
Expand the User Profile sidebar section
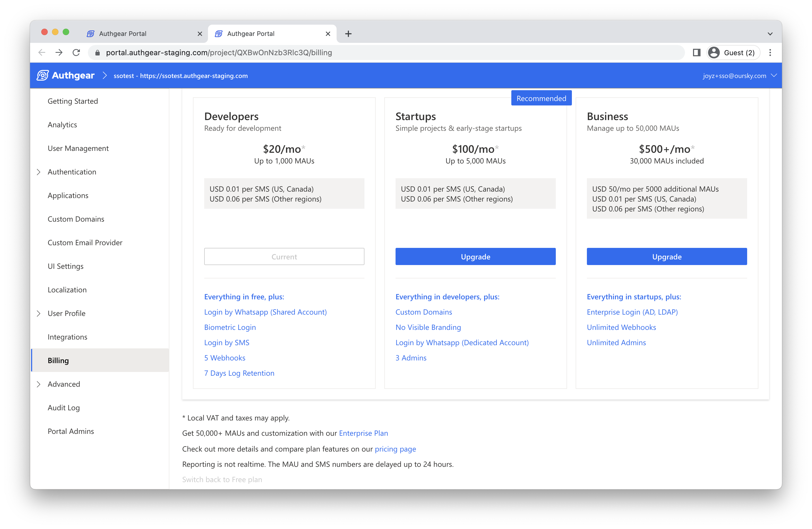tap(39, 314)
